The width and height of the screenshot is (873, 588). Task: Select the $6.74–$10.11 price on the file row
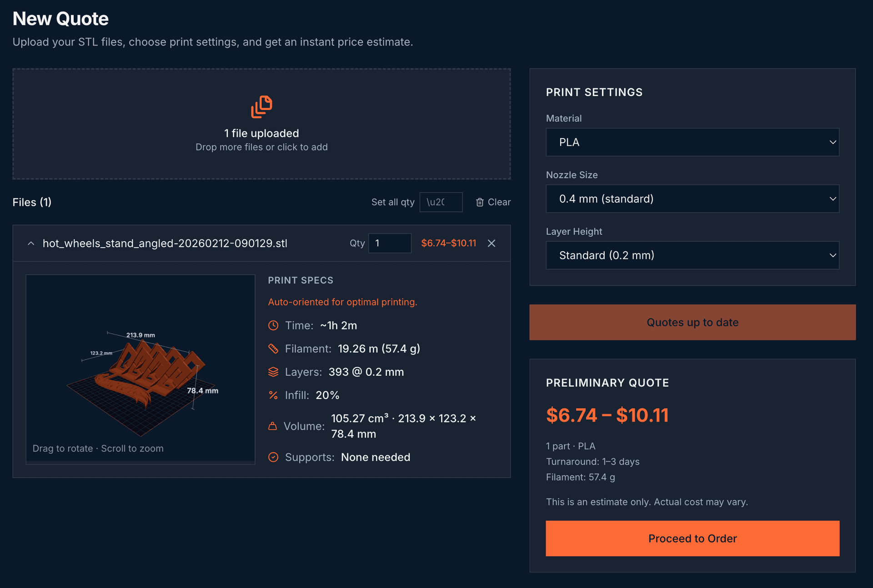coord(449,243)
